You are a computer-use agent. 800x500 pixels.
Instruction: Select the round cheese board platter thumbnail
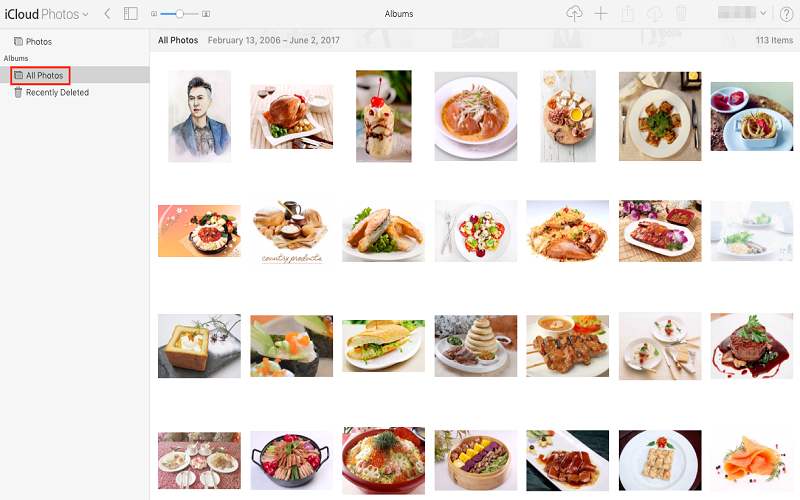tap(568, 116)
